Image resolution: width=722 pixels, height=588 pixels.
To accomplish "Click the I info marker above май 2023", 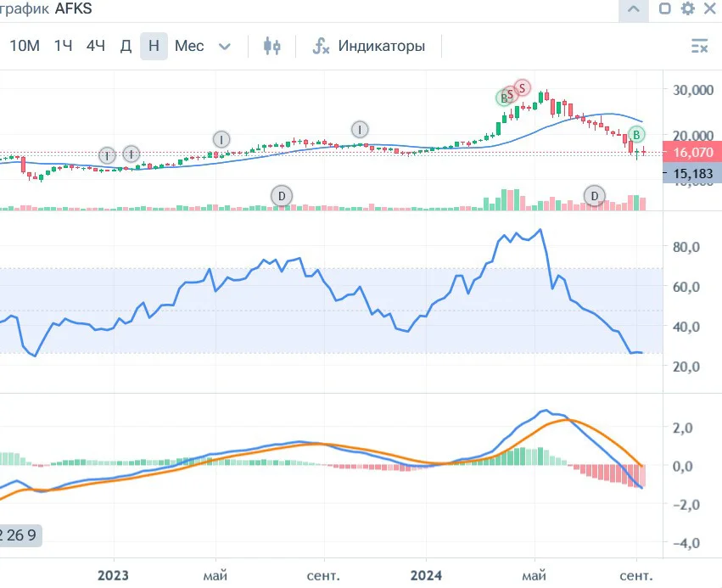I will point(221,139).
